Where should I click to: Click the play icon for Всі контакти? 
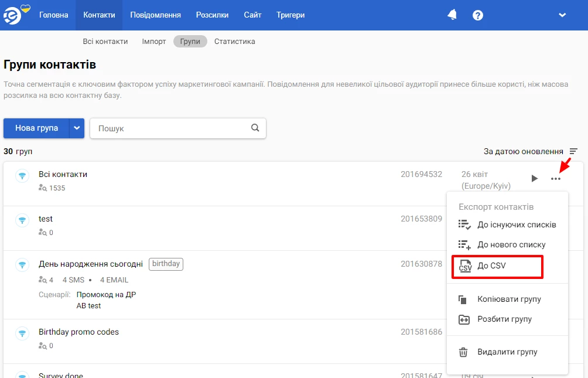[534, 178]
